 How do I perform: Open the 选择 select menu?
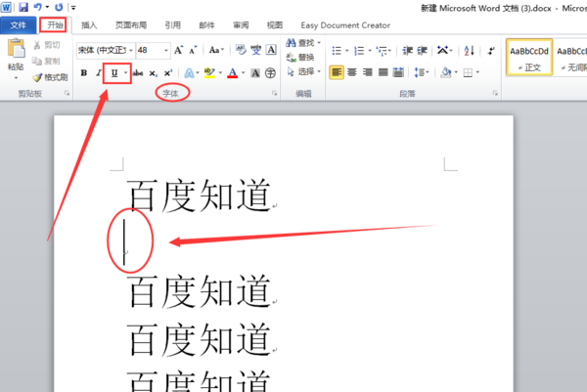[303, 71]
